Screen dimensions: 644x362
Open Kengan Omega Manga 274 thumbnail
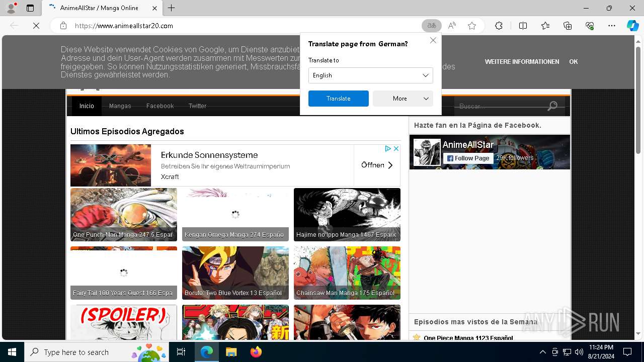click(235, 215)
